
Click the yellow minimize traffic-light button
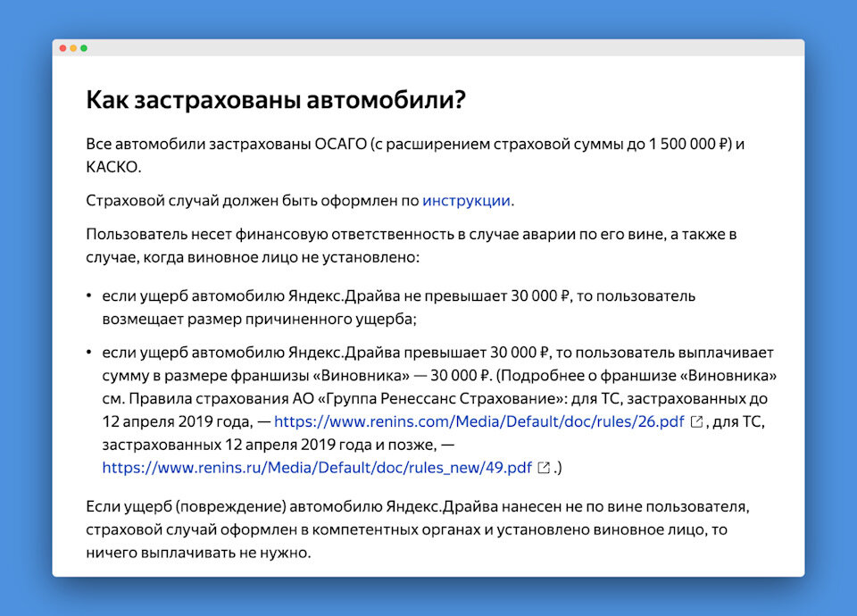point(72,47)
